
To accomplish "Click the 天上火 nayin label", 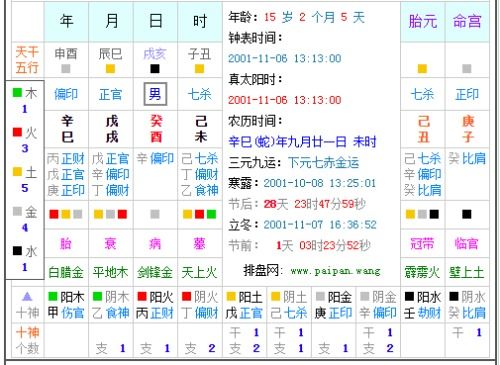I will coord(199,272).
